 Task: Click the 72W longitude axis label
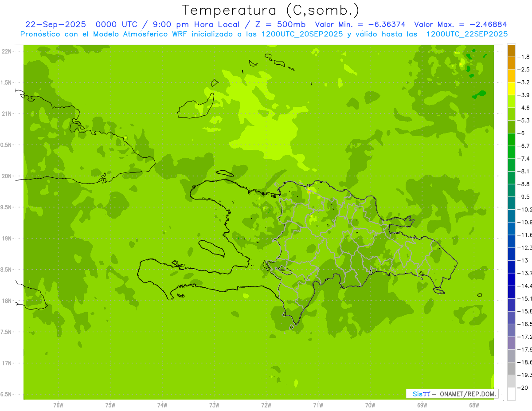(266, 405)
